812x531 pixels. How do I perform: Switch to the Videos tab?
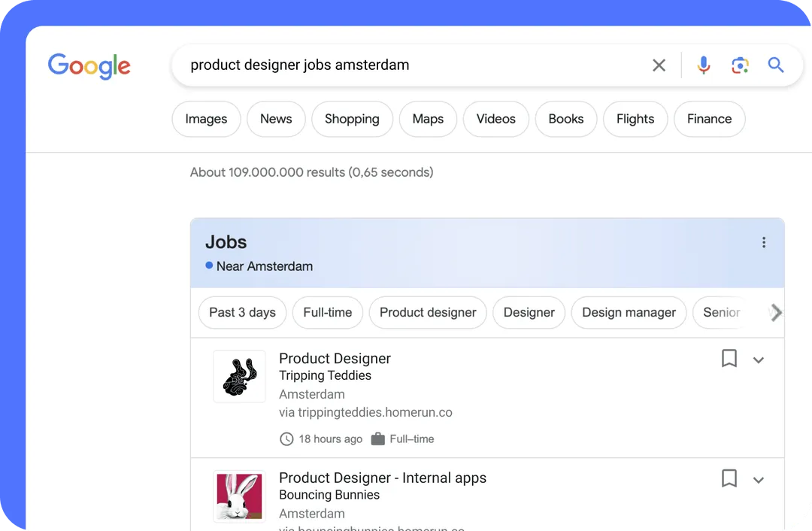[496, 119]
